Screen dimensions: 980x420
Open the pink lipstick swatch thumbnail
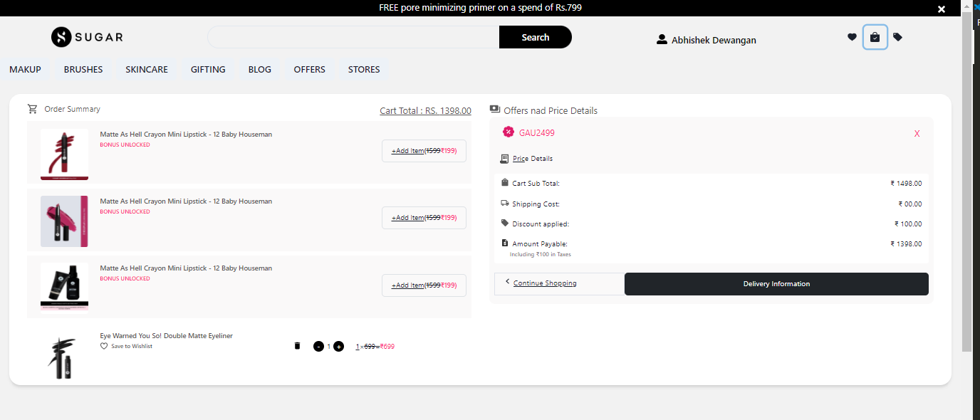(64, 221)
